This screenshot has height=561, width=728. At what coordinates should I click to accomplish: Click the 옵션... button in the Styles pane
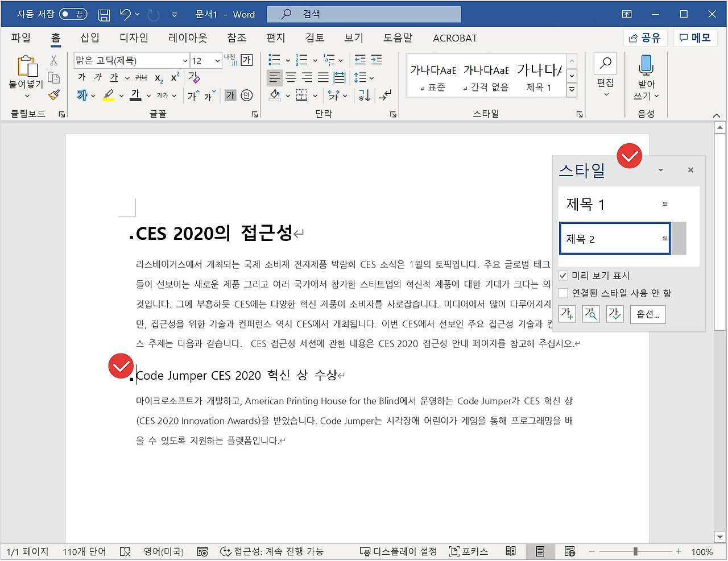point(648,314)
